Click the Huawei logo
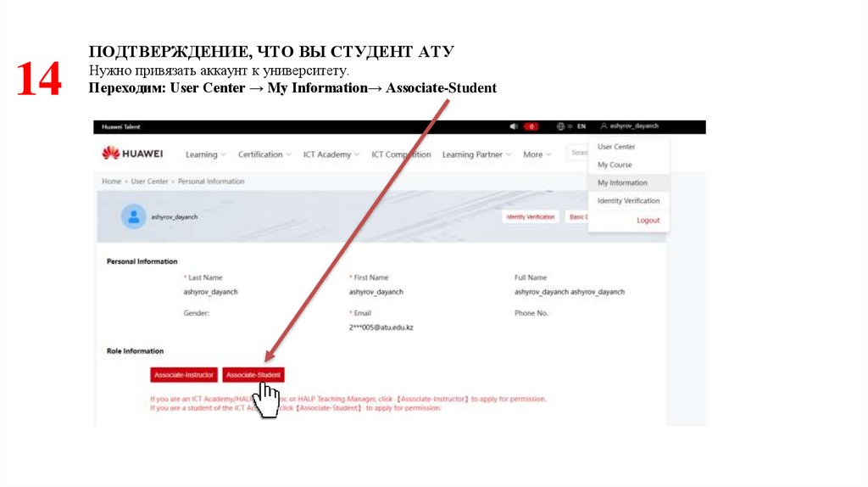 (132, 154)
